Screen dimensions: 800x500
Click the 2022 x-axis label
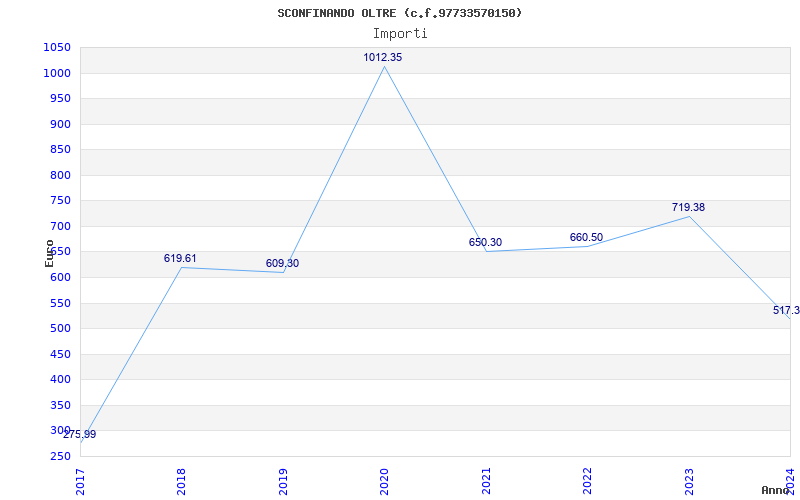coord(587,481)
